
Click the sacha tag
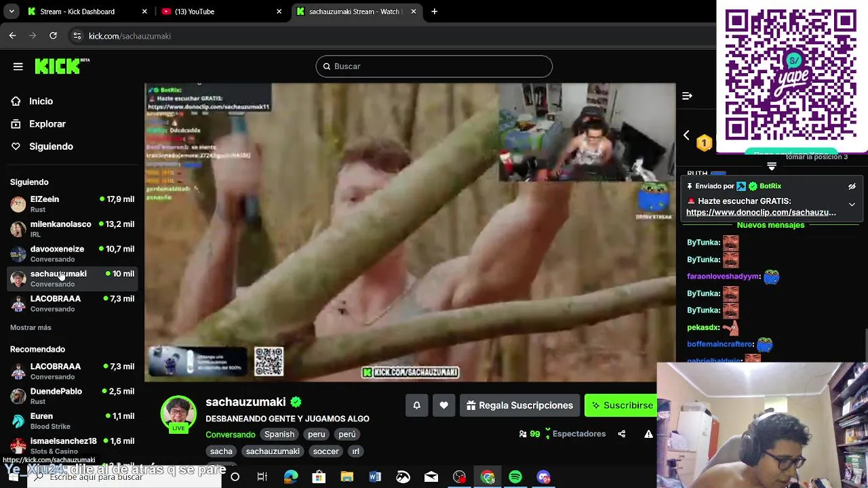pyautogui.click(x=221, y=451)
